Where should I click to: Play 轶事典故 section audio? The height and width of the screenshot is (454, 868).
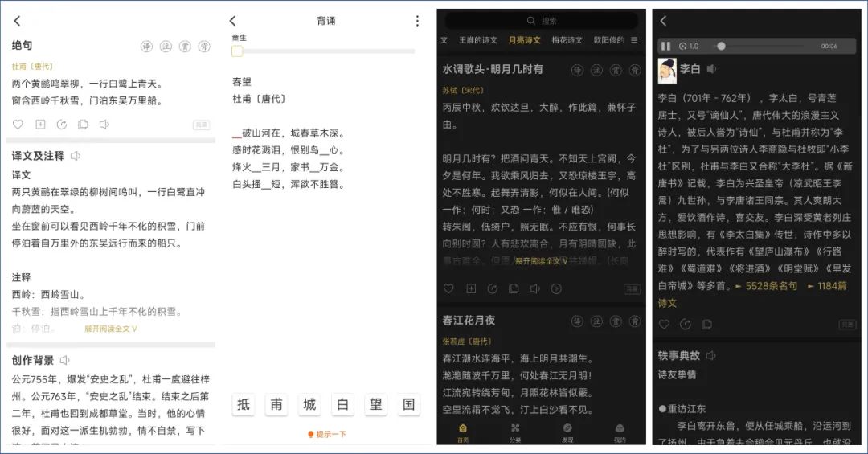(711, 355)
